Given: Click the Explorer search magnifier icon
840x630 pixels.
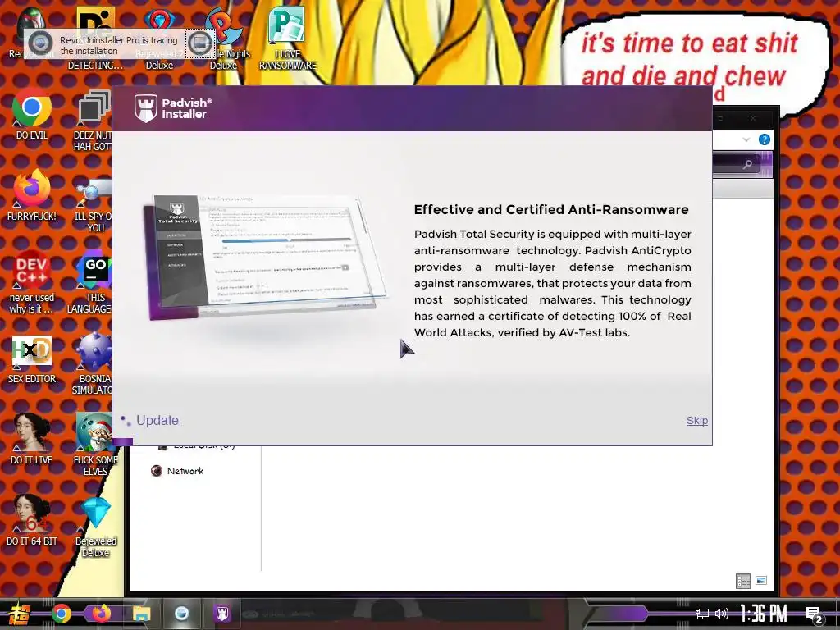Looking at the screenshot, I should point(747,164).
